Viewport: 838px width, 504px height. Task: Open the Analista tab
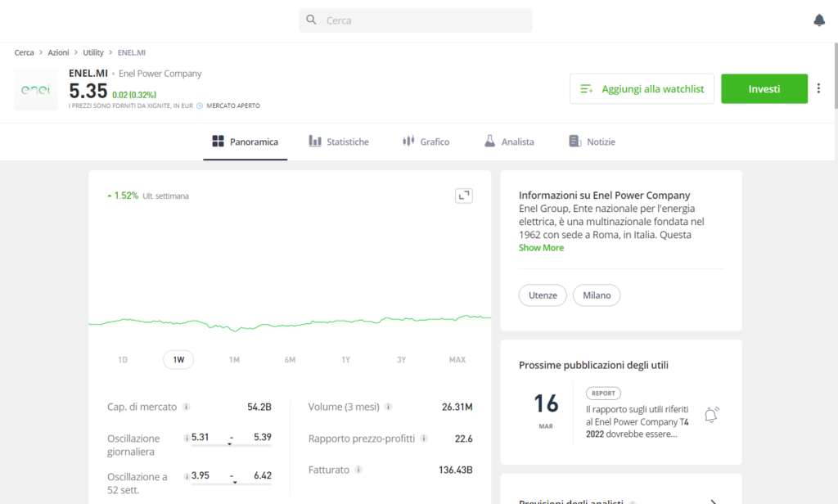(509, 142)
